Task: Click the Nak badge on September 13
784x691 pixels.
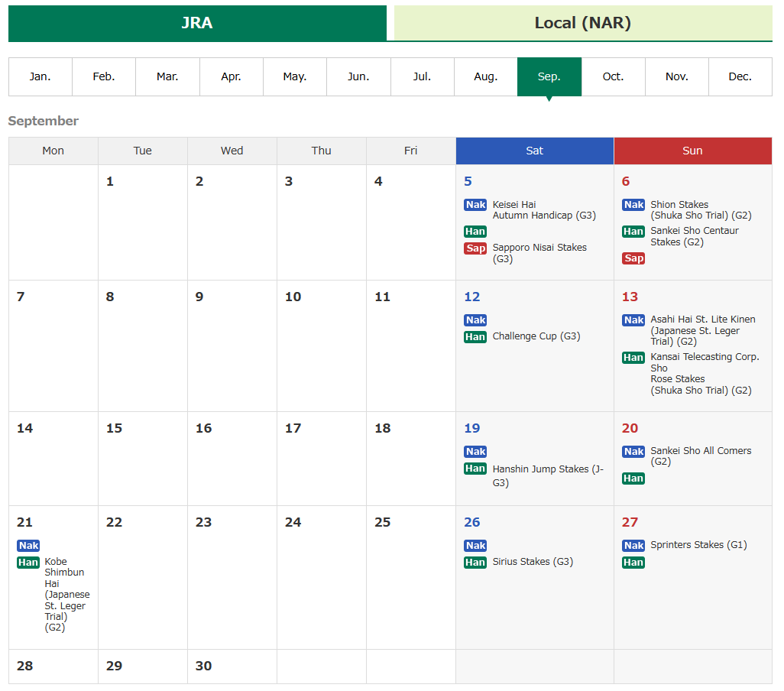Action: (633, 320)
